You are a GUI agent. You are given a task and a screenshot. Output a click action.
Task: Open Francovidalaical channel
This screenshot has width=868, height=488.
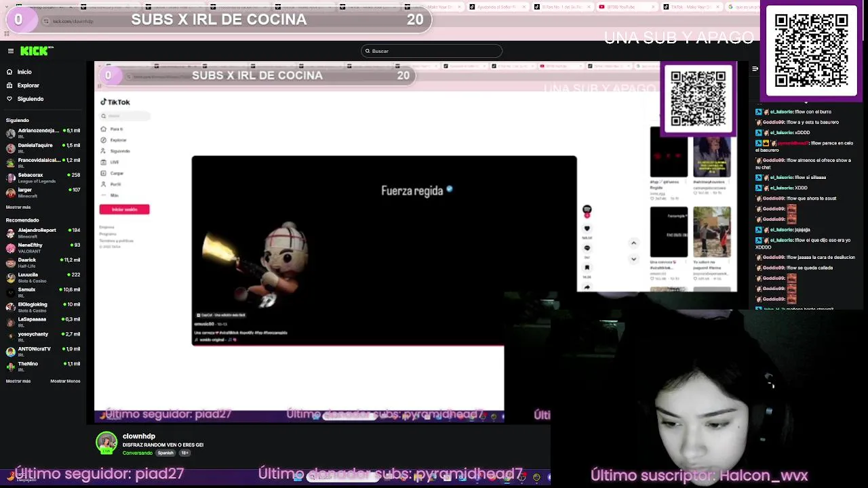click(43, 163)
